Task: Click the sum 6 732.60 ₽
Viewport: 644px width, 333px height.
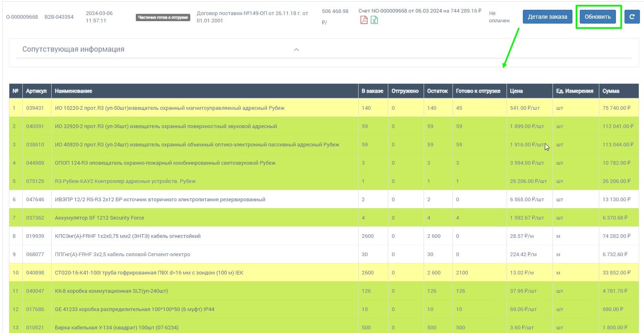Action: coord(615,255)
